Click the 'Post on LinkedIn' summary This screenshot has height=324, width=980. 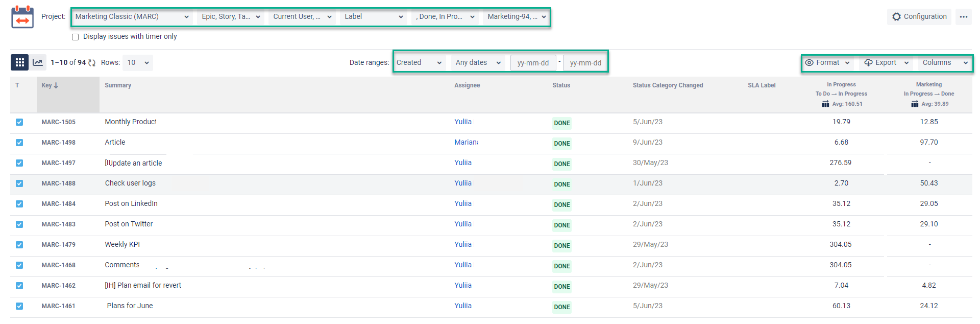[x=131, y=204]
